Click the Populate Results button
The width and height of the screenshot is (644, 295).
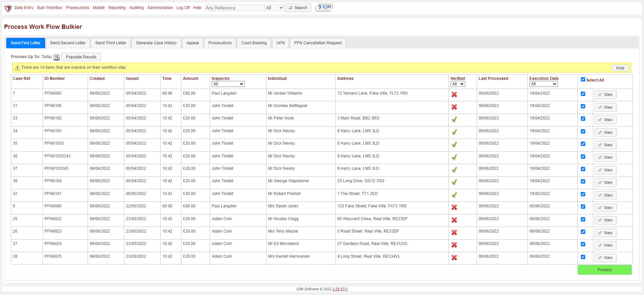[81, 57]
